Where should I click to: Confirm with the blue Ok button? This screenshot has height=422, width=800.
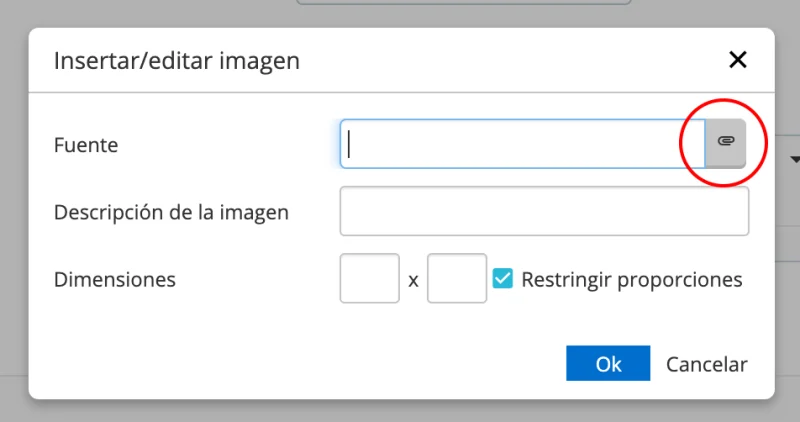tap(608, 364)
